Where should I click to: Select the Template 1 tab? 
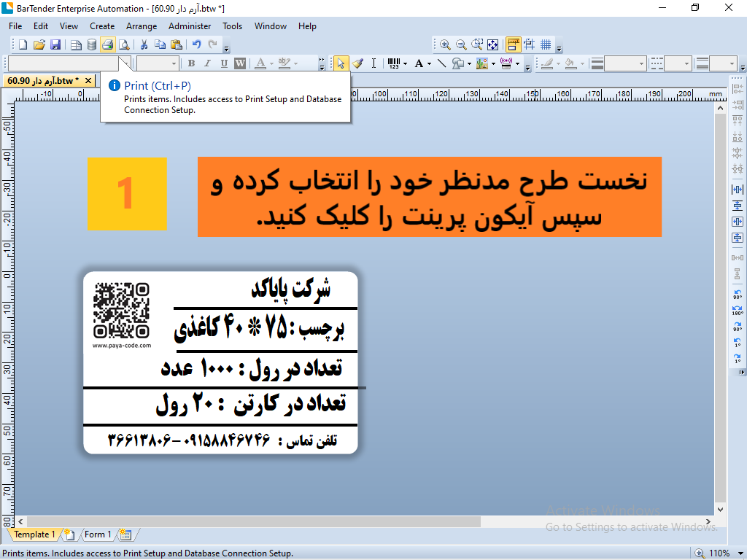click(x=34, y=534)
